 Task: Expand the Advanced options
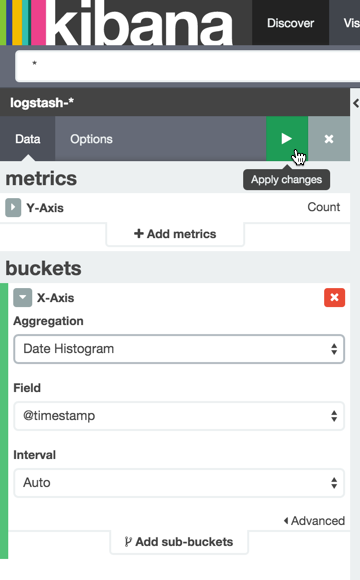click(x=314, y=520)
